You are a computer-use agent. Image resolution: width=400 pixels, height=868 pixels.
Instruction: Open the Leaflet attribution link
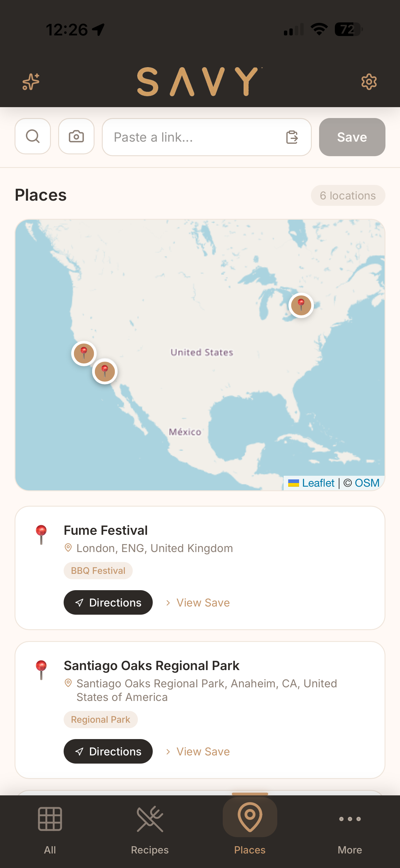(318, 483)
